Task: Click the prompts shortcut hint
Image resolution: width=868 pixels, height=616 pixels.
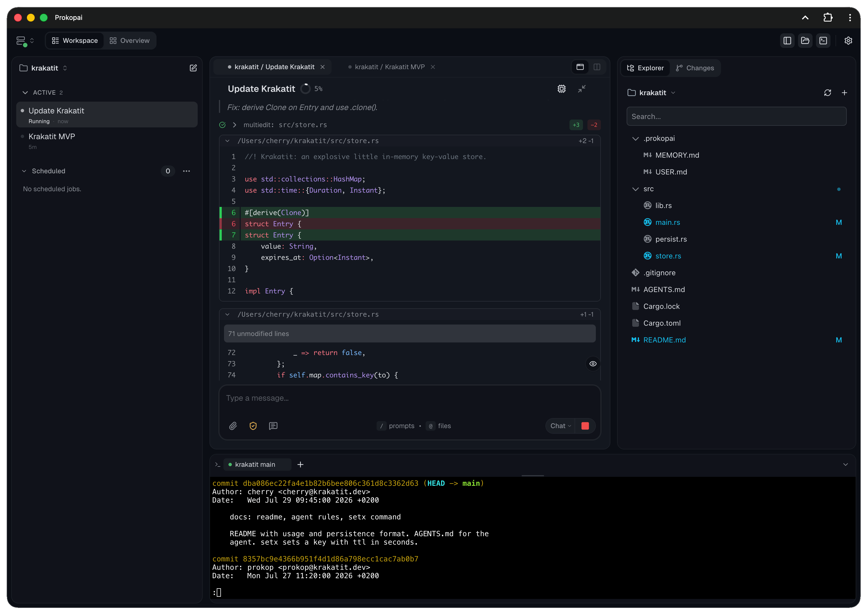Action: [396, 426]
